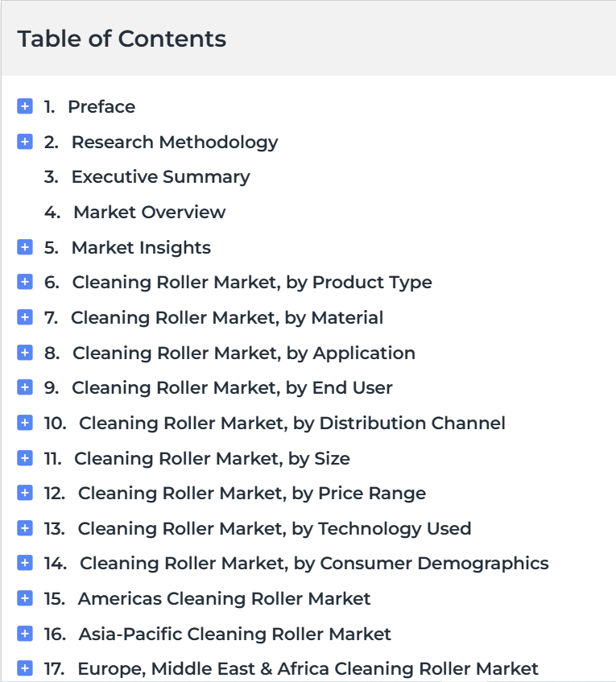Expand the by Product Type plus icon
The height and width of the screenshot is (682, 616).
pos(25,282)
